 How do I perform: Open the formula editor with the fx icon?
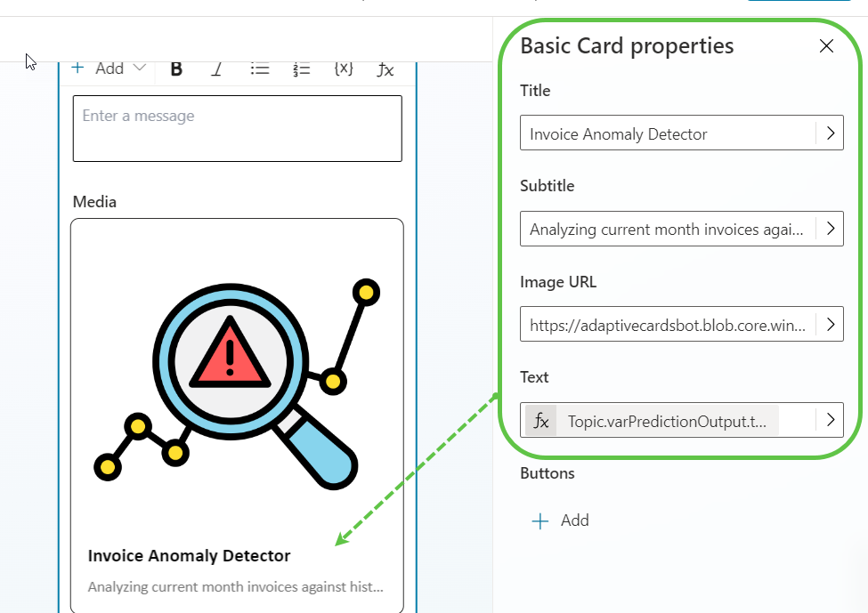pyautogui.click(x=385, y=68)
